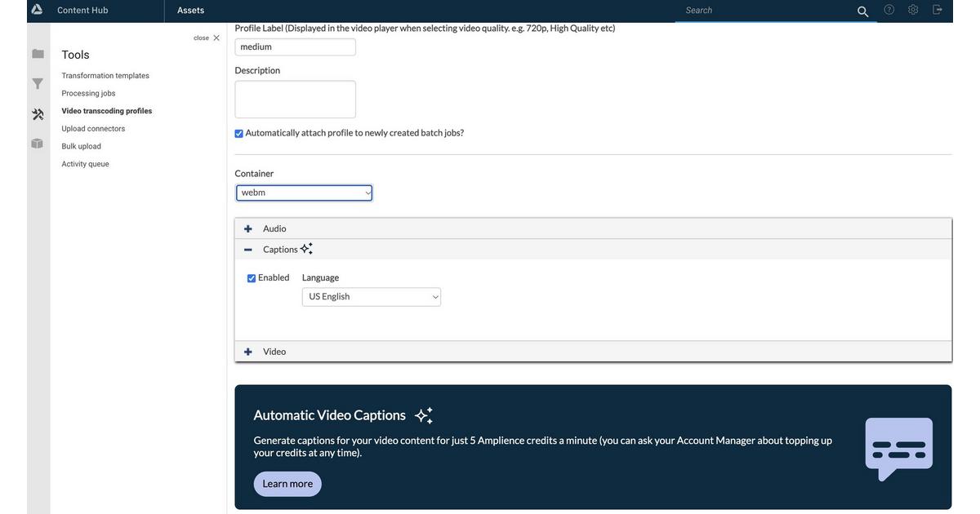This screenshot has height=514, width=980.
Task: Uncheck the captions Enabled checkbox
Action: (252, 278)
